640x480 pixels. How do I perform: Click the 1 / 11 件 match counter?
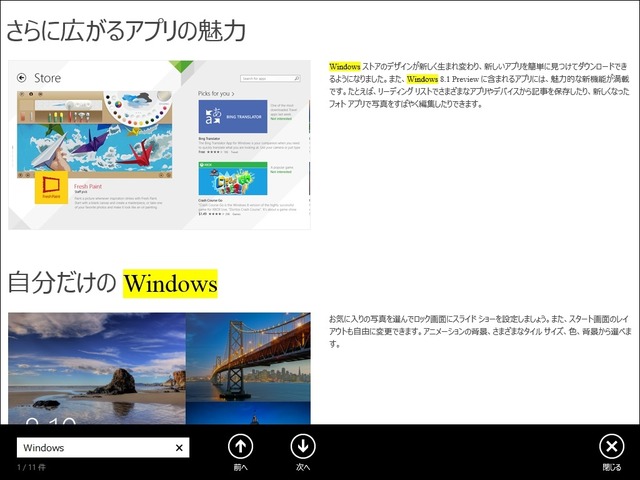coord(31,467)
